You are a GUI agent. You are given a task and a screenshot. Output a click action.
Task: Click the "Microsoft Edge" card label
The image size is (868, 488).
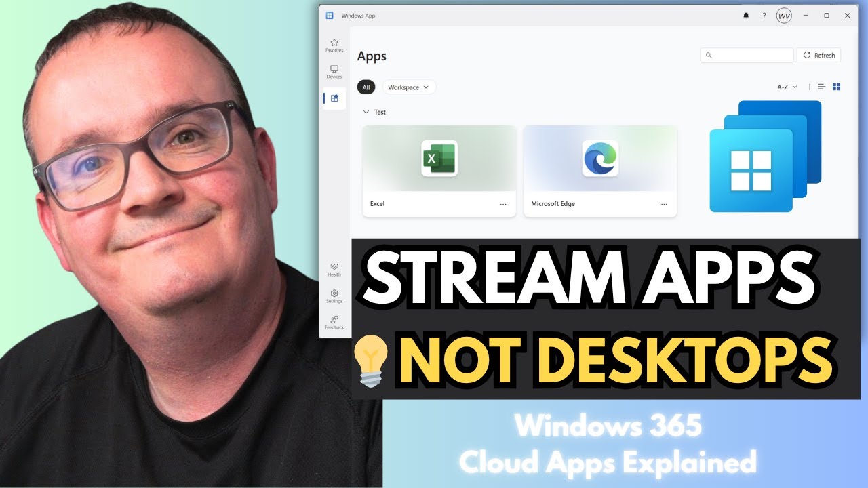point(553,204)
